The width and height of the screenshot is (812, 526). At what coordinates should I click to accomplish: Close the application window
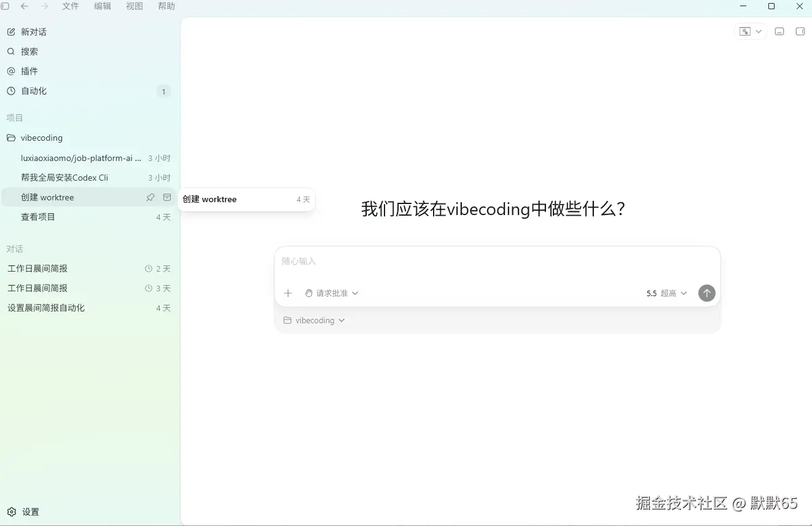pyautogui.click(x=800, y=6)
